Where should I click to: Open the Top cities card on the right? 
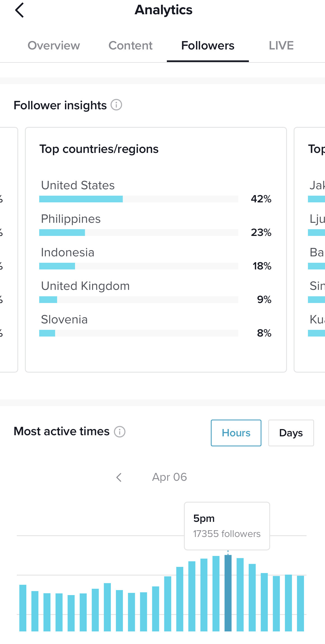tap(310, 250)
